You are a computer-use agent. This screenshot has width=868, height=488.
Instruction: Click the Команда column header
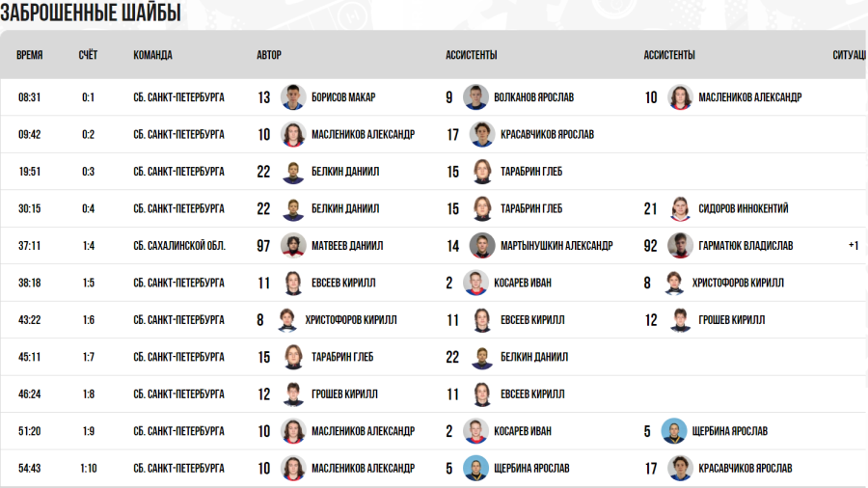[152, 55]
